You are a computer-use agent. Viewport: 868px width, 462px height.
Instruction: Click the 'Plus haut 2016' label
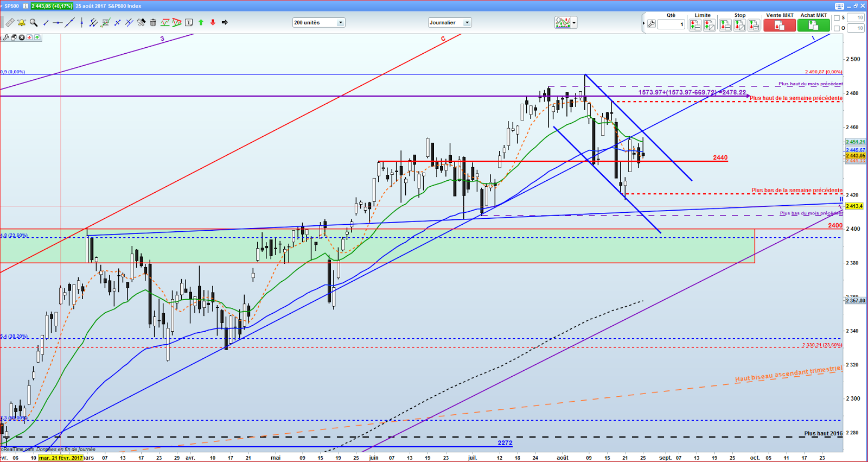(x=823, y=433)
